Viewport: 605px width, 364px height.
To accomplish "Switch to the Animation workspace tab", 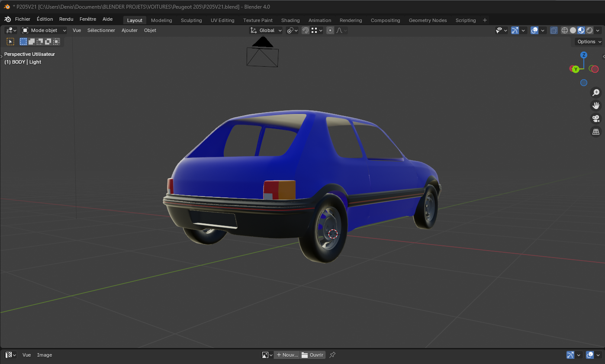I will coord(320,20).
